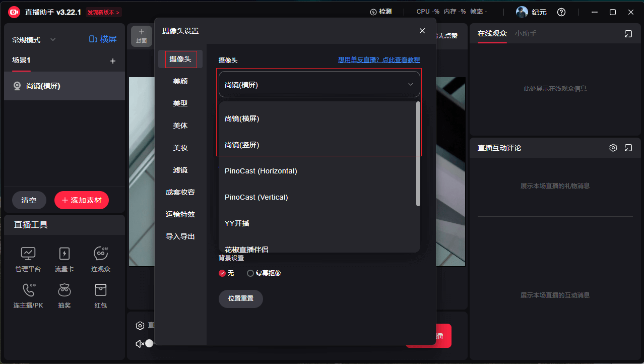Open the 滤镜 filter tab

pyautogui.click(x=180, y=170)
